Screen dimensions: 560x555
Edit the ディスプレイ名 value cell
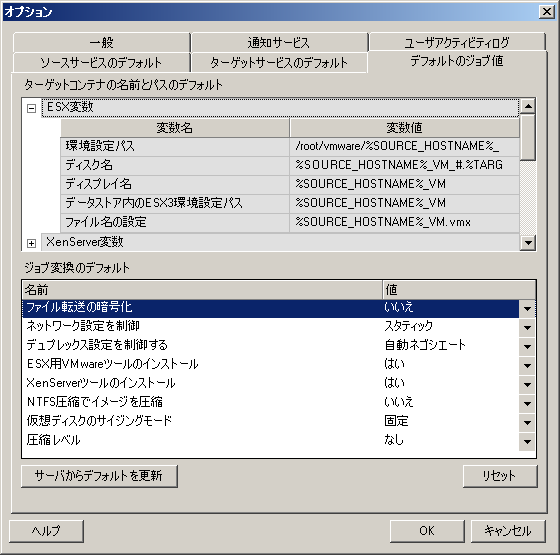coord(404,184)
